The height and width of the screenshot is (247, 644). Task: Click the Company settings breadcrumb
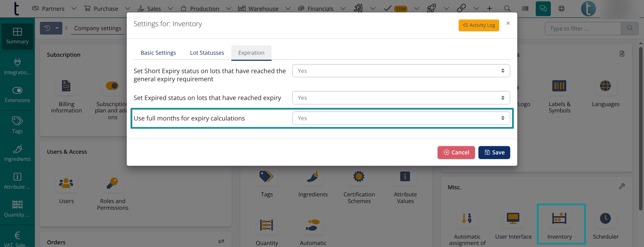[x=98, y=28]
